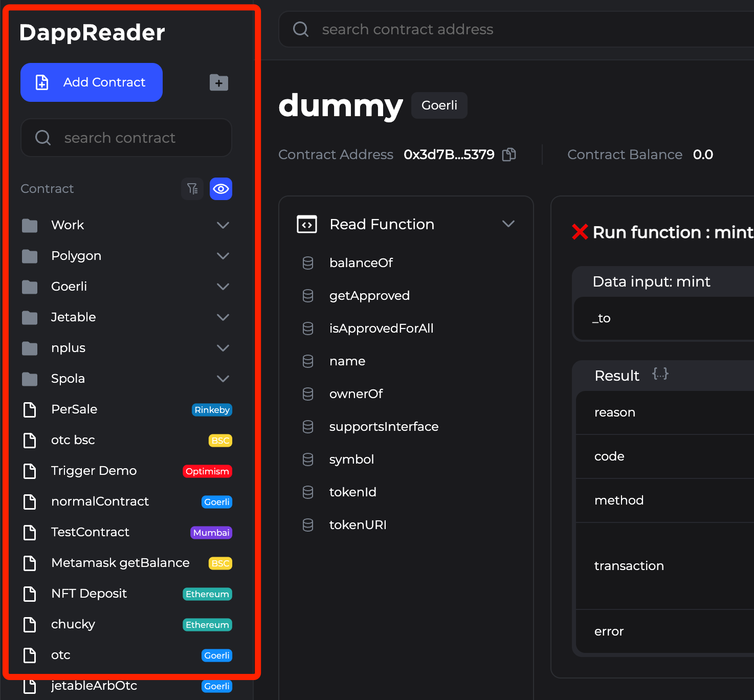Click the Goerli network badge beside dummy
Screen dimensions: 754x700
[x=439, y=105]
